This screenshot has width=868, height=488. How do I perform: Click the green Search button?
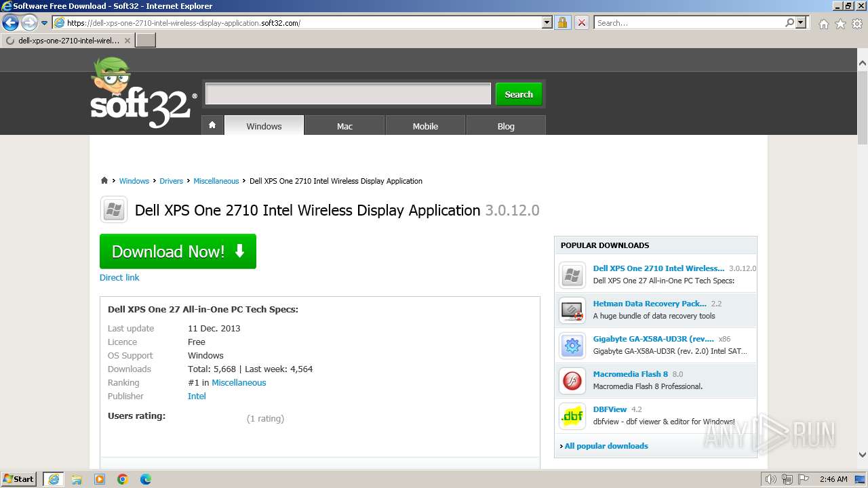point(519,94)
